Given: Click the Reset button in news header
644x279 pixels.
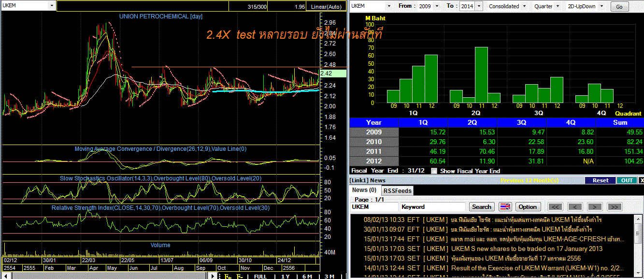Looking at the screenshot, I should [601, 180].
